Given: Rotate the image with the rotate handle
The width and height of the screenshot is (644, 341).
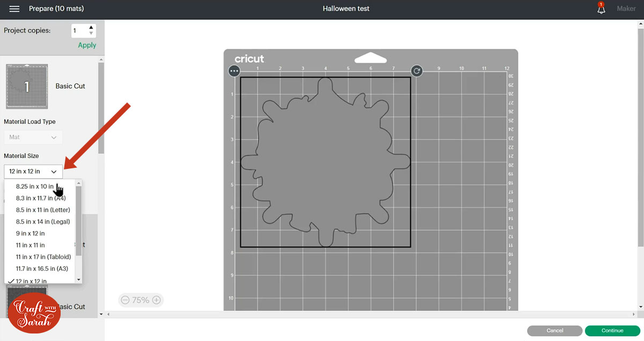Looking at the screenshot, I should [416, 71].
